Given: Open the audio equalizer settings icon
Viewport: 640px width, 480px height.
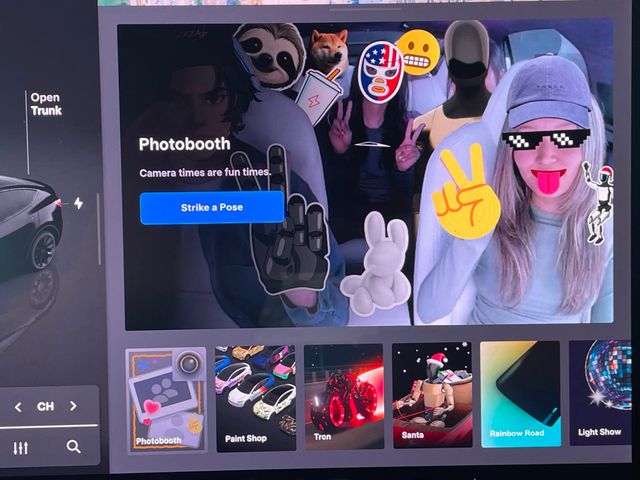Looking at the screenshot, I should click(x=21, y=448).
